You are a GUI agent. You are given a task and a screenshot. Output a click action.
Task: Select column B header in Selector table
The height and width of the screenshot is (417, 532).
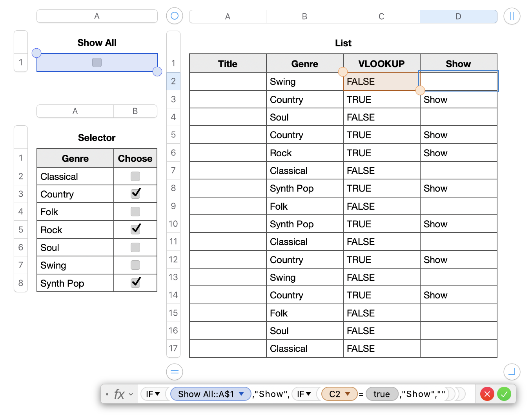pyautogui.click(x=135, y=111)
